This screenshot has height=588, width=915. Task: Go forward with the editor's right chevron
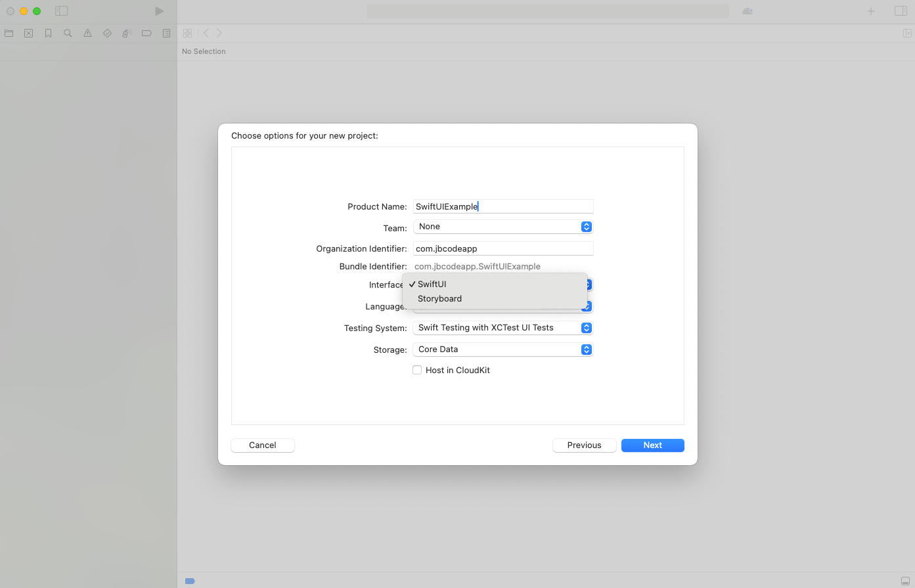(219, 33)
